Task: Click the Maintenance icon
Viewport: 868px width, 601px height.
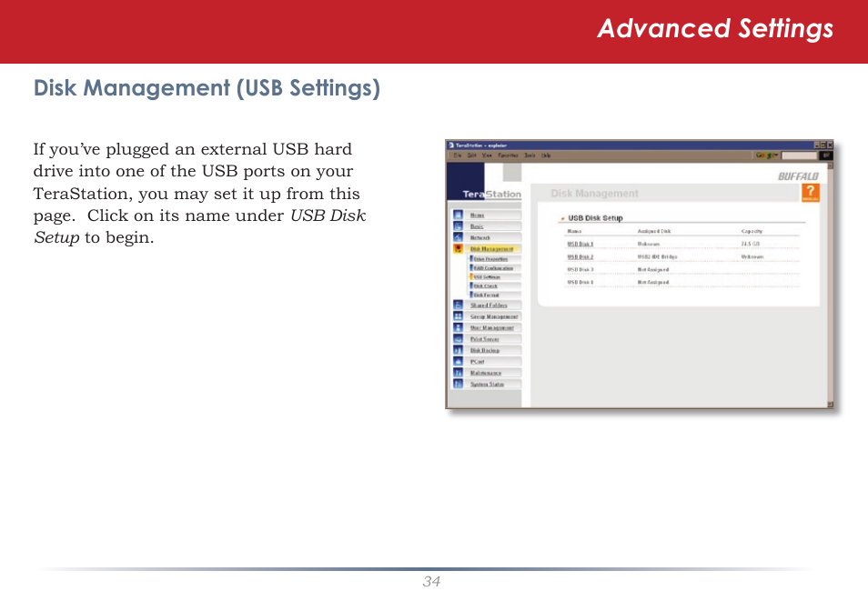Action: (458, 373)
